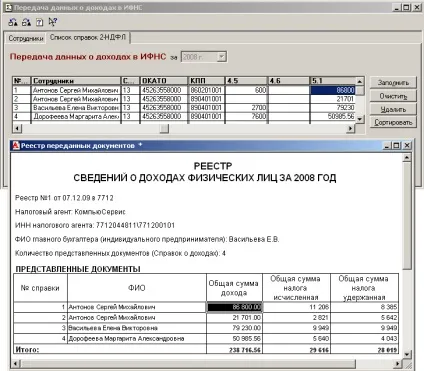Image resolution: width=424 pixels, height=371 pixels.
Task: Click the Реестр window horizontal scrollbar thumb
Action: pyautogui.click(x=188, y=364)
